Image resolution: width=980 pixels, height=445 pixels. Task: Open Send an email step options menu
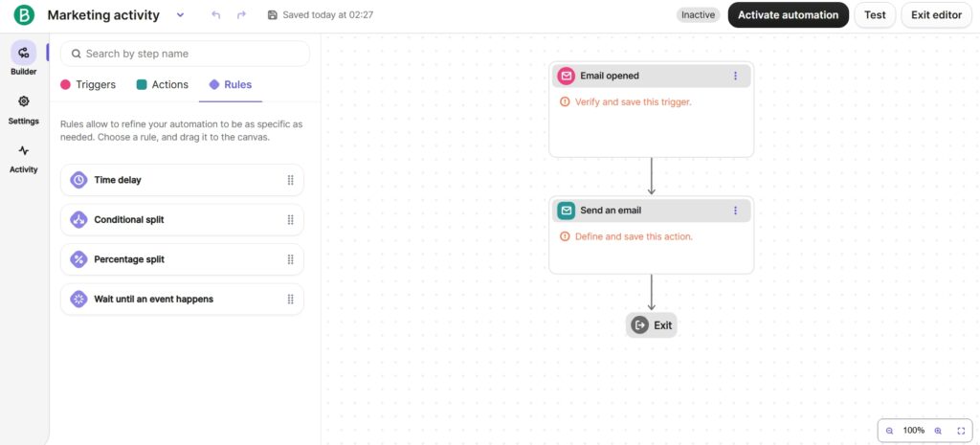[735, 211]
